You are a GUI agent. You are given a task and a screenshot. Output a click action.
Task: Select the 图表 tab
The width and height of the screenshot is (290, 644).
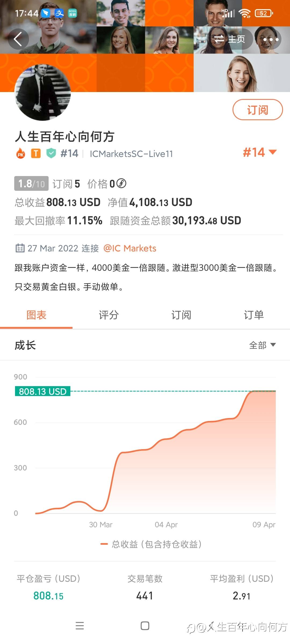tap(36, 315)
